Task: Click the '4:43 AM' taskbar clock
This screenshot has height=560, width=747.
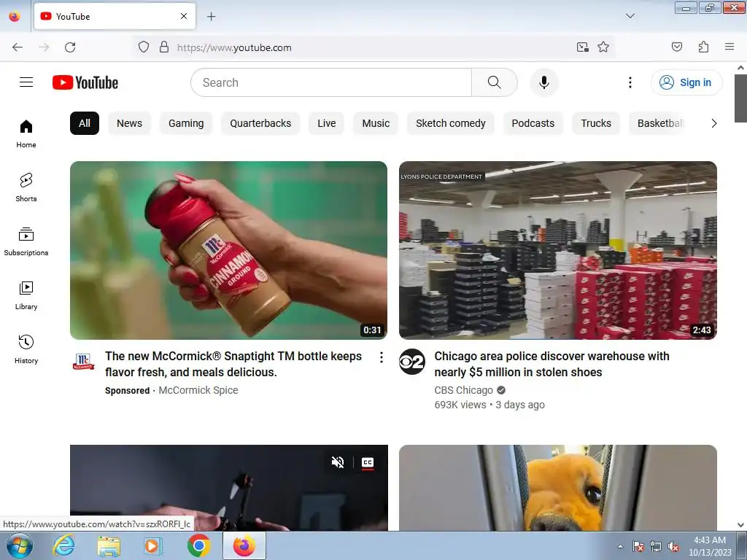Action: (x=709, y=540)
